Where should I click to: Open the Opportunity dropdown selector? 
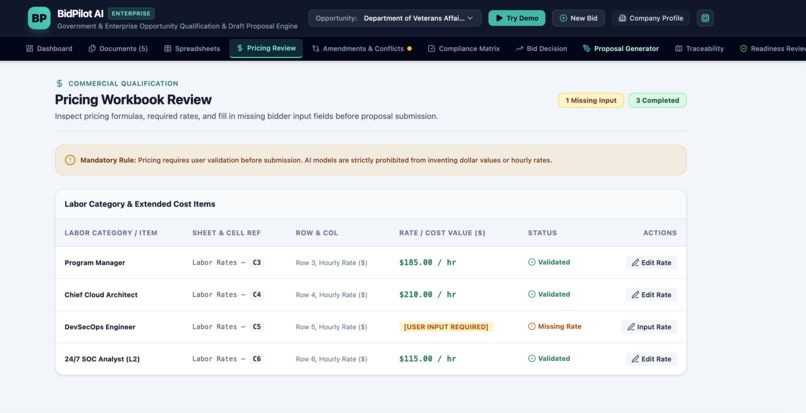tap(395, 18)
